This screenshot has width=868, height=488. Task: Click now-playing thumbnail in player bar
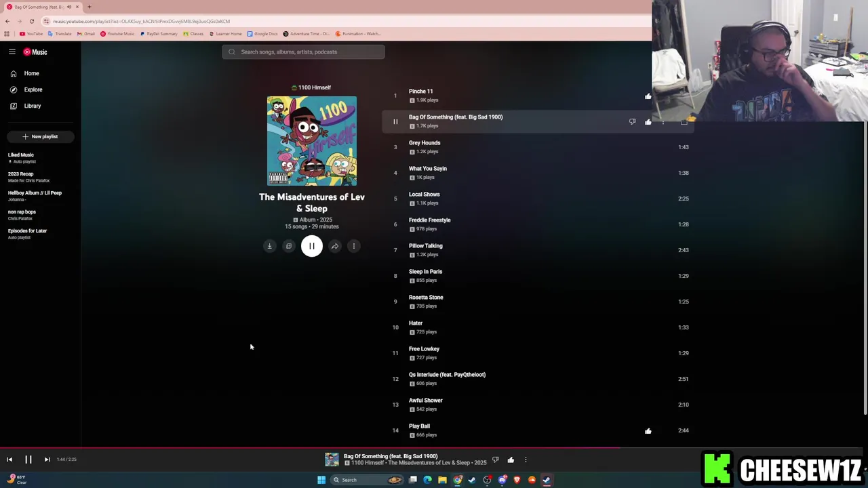(332, 460)
